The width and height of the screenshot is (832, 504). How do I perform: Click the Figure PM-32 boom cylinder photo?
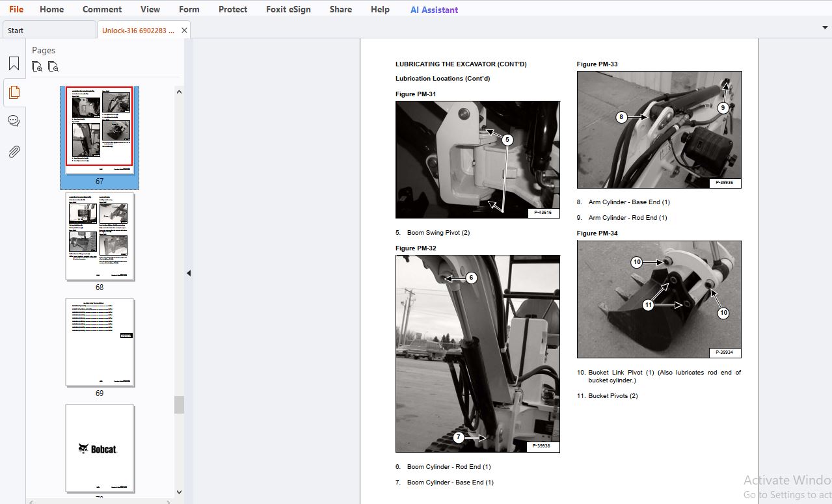click(477, 354)
